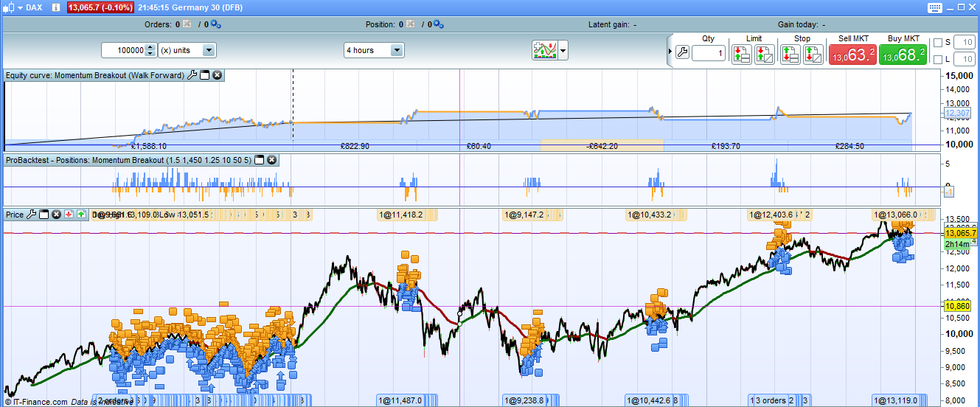The width and height of the screenshot is (980, 407).
Task: Maximize the Equity curve panel
Action: [205, 75]
